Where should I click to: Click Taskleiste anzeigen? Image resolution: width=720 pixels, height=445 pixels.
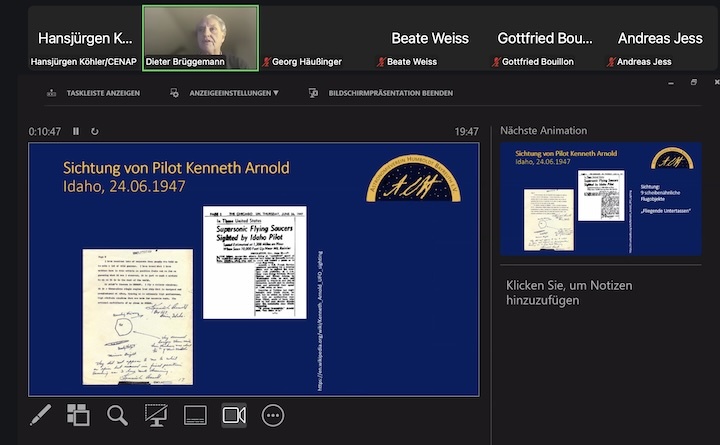coord(93,93)
